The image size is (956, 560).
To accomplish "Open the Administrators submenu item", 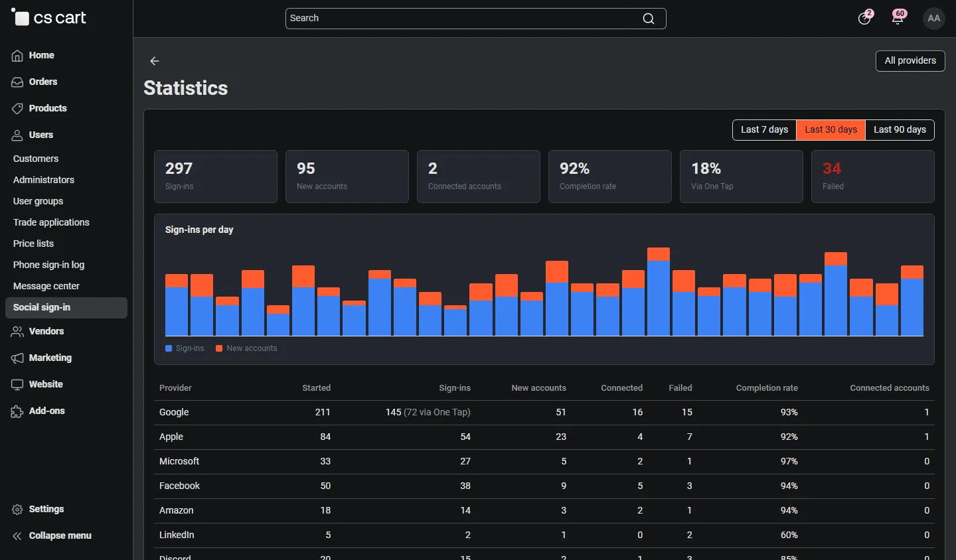I will tap(44, 180).
